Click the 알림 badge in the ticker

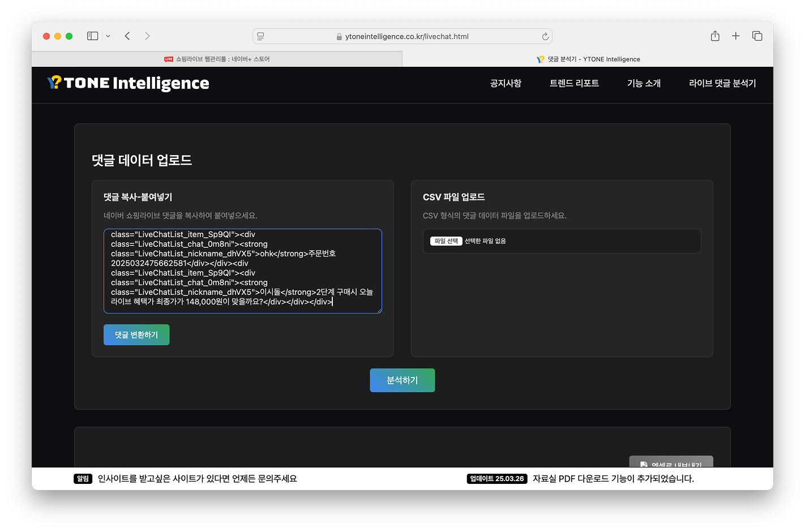click(x=83, y=479)
